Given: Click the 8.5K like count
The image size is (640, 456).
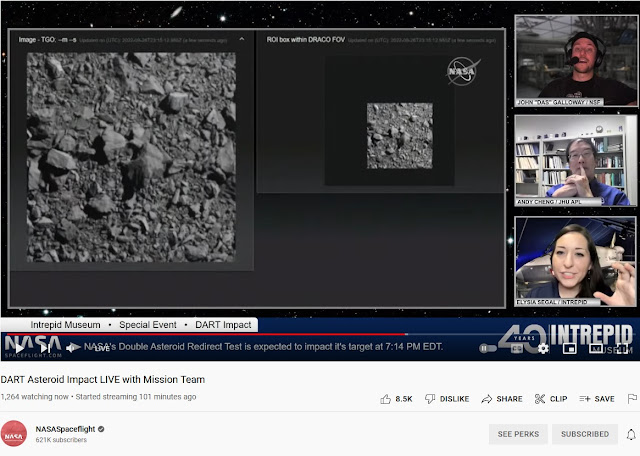Looking at the screenshot, I should click(x=404, y=399).
